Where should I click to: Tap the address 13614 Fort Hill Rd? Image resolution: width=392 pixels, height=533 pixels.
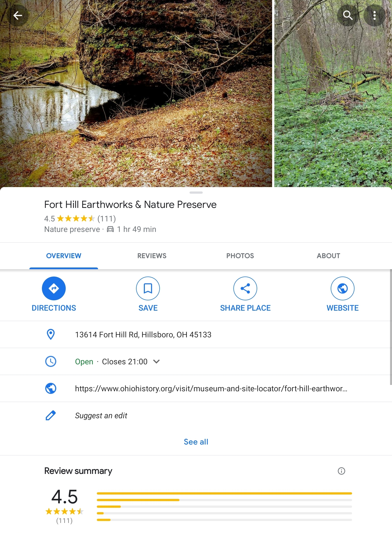(143, 335)
